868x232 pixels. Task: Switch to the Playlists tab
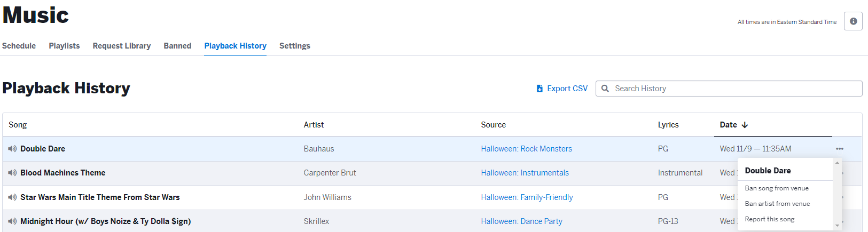64,46
